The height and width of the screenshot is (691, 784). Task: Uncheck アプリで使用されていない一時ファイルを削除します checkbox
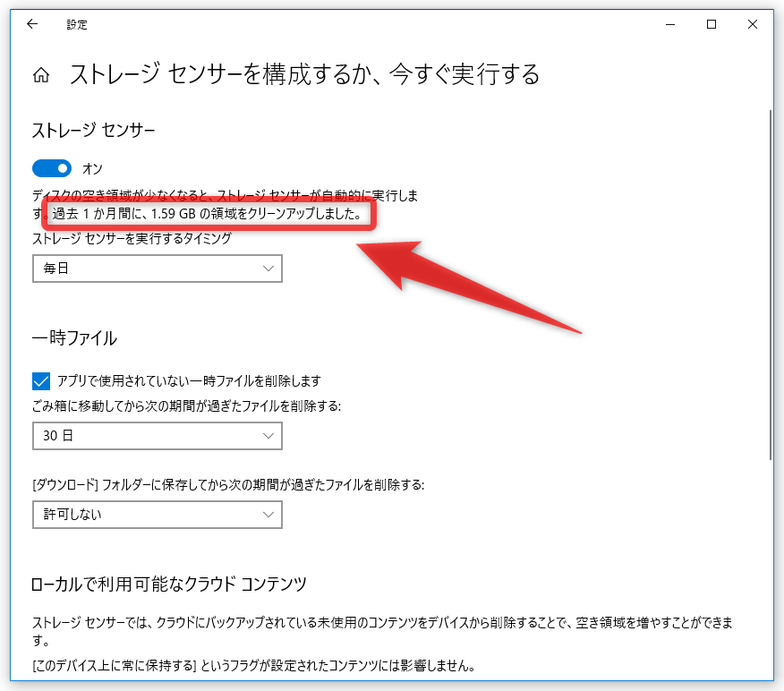[x=41, y=381]
